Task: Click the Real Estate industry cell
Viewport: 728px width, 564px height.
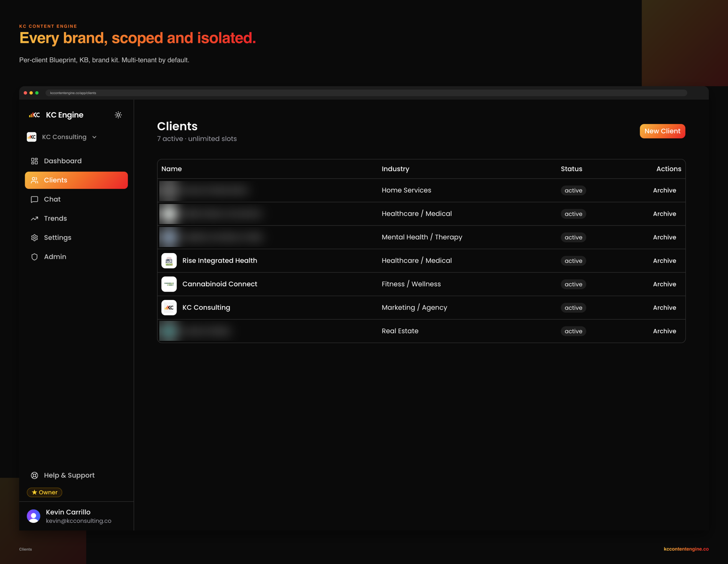Action: tap(400, 331)
